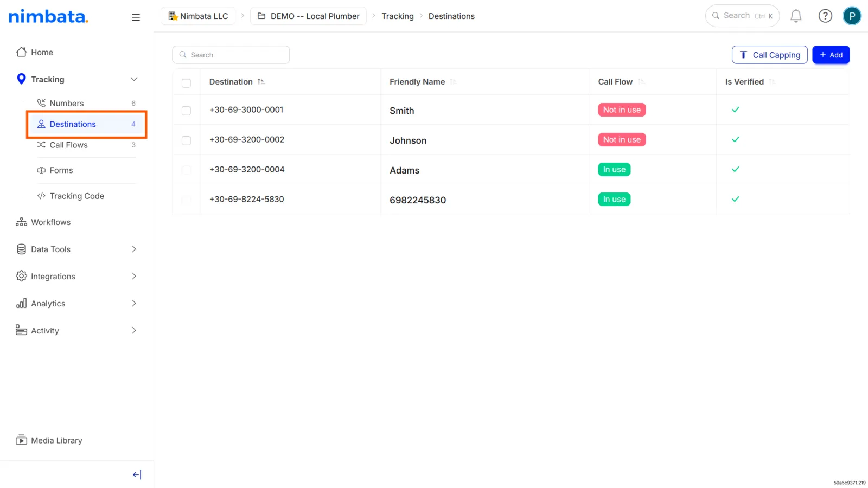868x488 pixels.
Task: Click the verified checkmark in the Adams row
Action: [735, 169]
